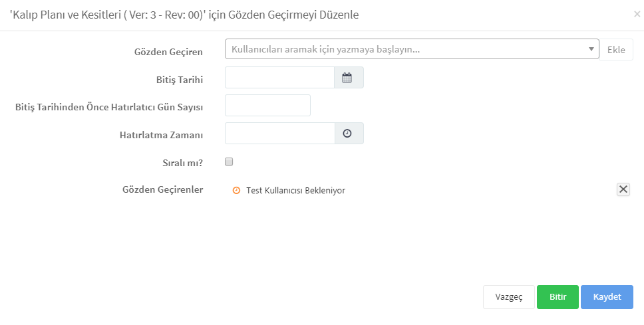Focus the user search combo box
Viewport: 644px width, 325px height.
[412, 49]
